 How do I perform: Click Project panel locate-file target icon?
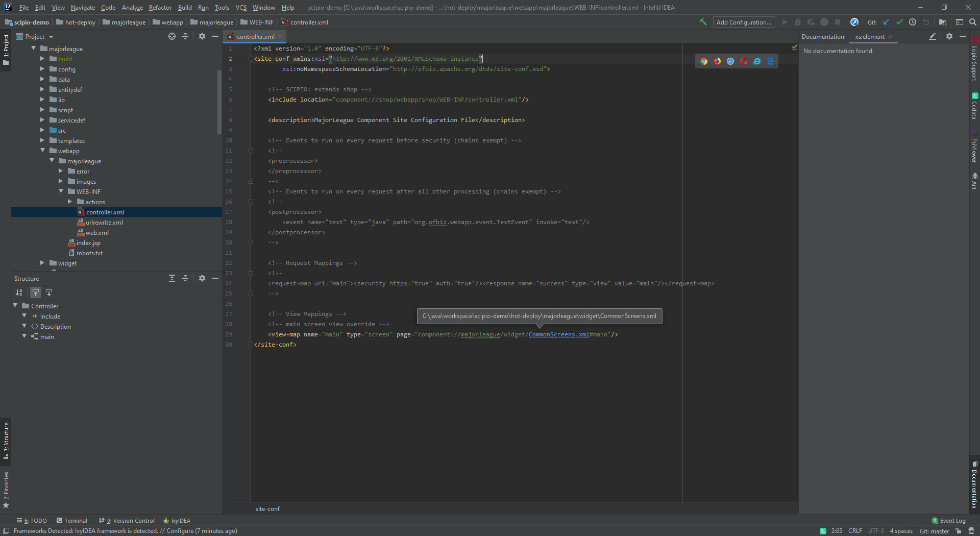click(172, 36)
